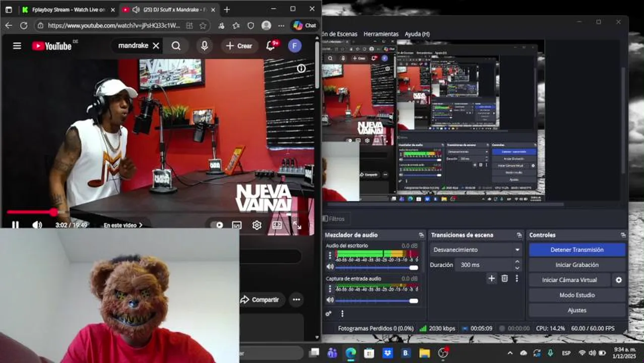Viewport: 644px width, 363px height.
Task: Open audio mixer menu dots beside gears
Action: pos(342,314)
